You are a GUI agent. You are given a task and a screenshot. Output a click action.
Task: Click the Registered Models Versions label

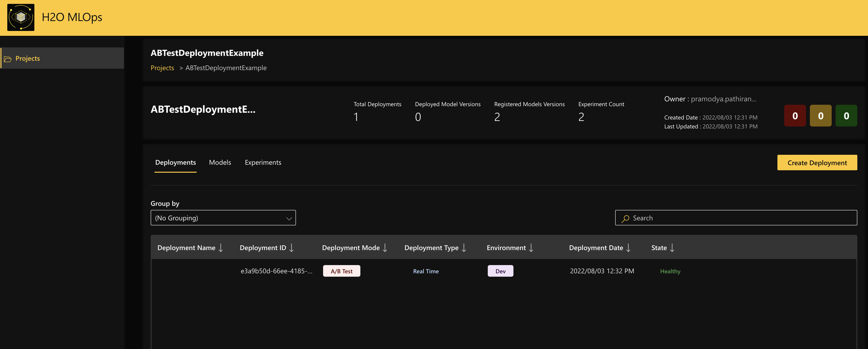(529, 104)
